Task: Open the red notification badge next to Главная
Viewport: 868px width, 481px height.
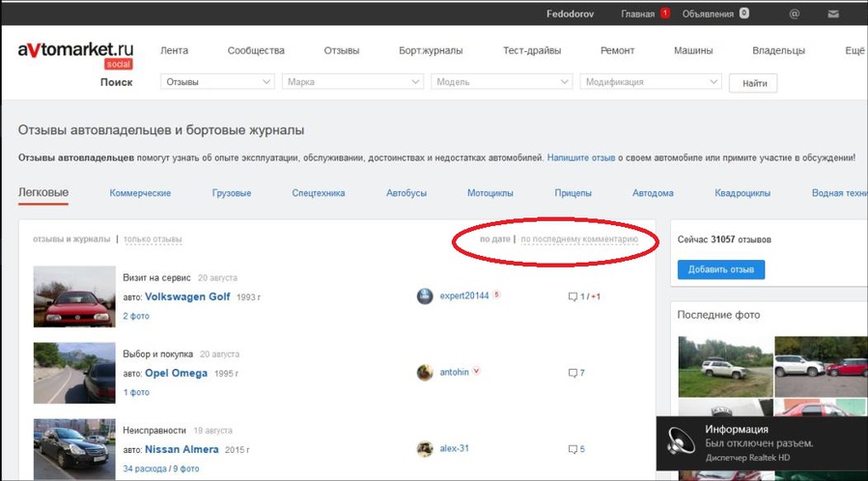Action: click(x=665, y=14)
